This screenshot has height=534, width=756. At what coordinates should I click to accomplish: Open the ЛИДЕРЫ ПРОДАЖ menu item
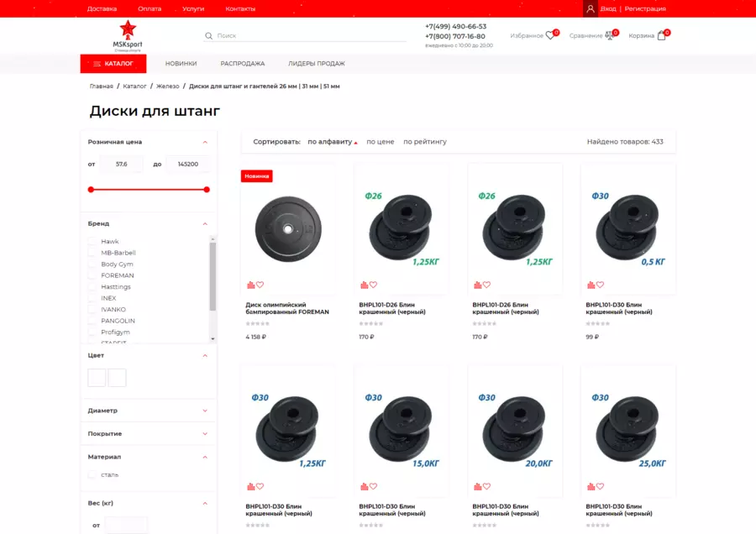(317, 64)
